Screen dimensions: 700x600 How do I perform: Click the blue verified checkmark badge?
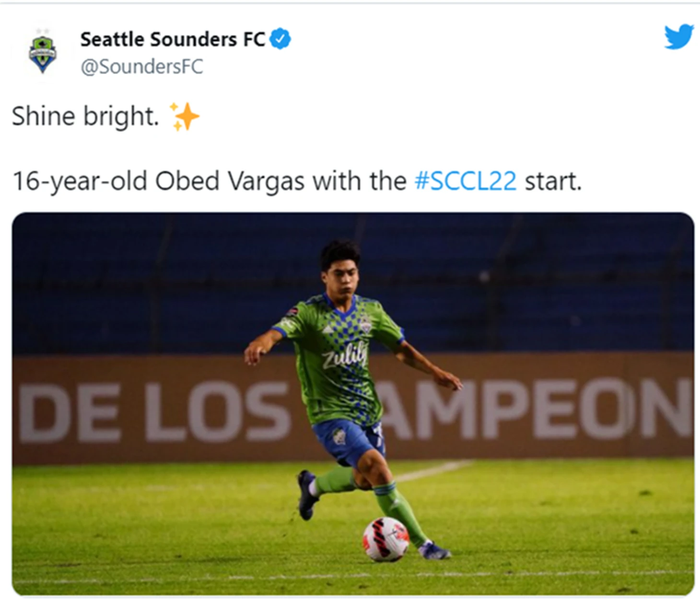point(280,39)
